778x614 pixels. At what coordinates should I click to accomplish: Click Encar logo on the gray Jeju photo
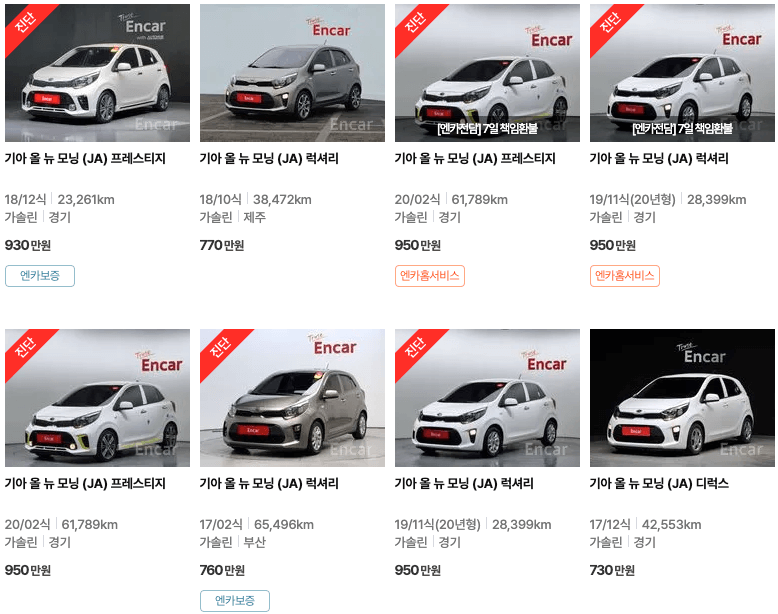coord(329,29)
